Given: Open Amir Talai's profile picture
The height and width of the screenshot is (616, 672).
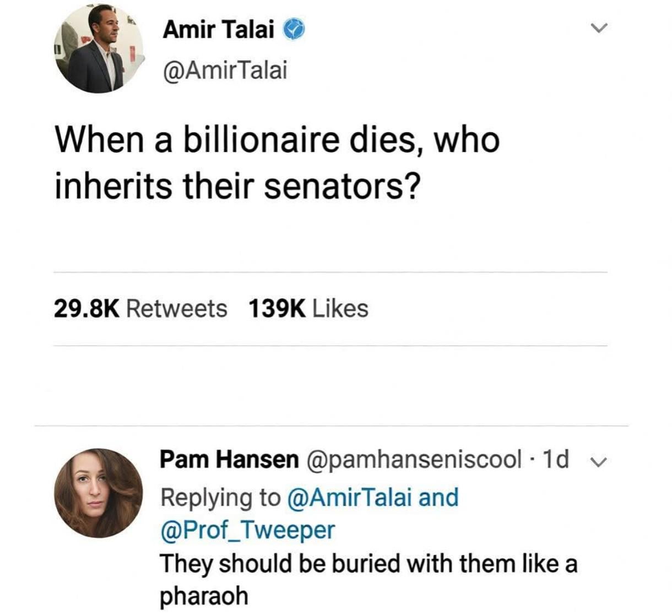Looking at the screenshot, I should [99, 48].
